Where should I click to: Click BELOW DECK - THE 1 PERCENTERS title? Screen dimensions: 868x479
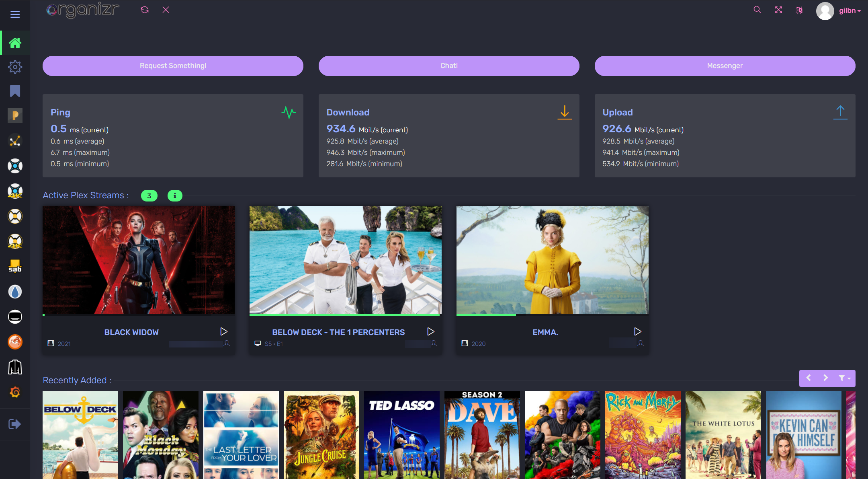pyautogui.click(x=338, y=332)
